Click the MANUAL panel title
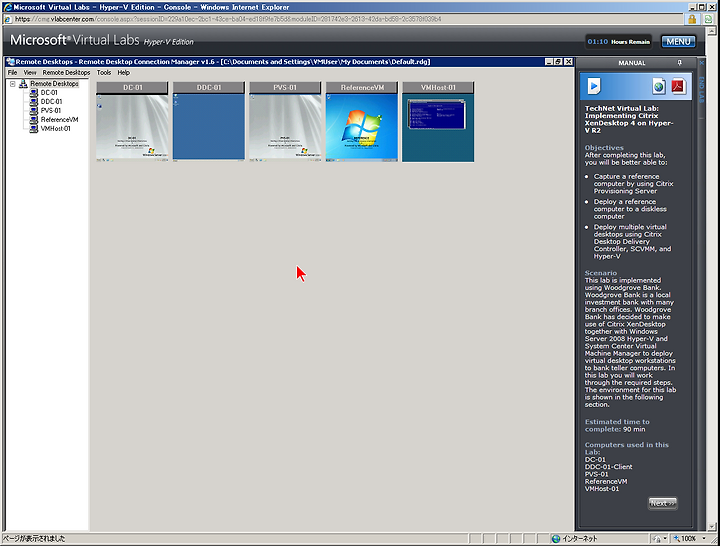Viewport: 720px width, 546px height. 631,63
